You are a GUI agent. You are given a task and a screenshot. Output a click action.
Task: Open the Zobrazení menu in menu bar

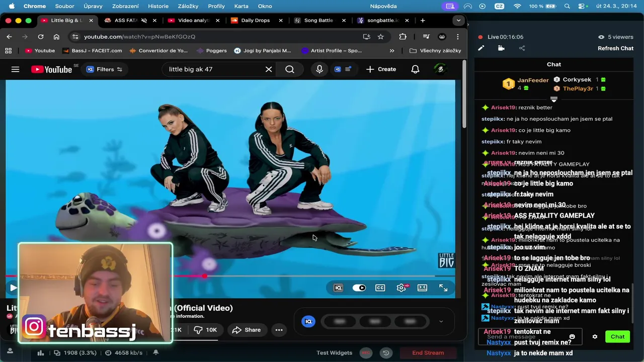(125, 6)
